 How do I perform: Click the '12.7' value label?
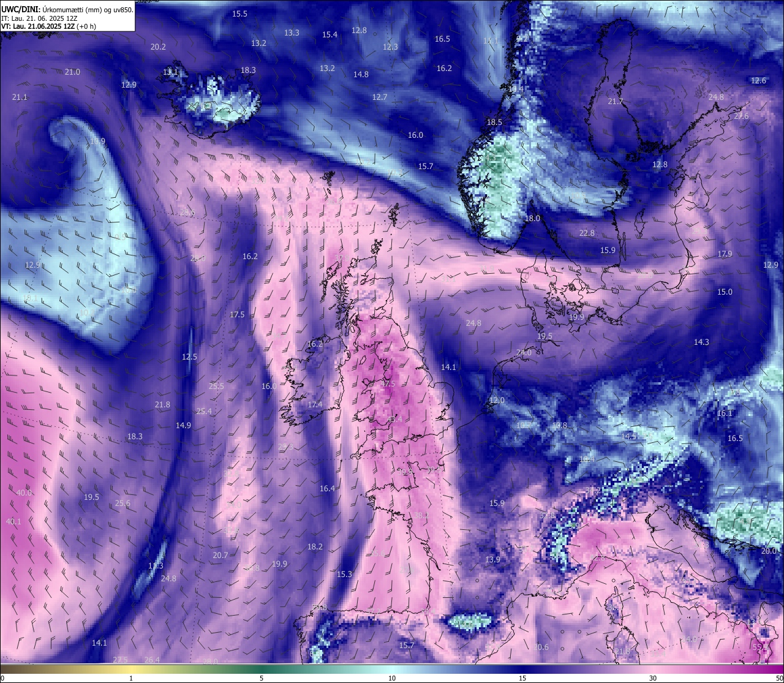(380, 97)
